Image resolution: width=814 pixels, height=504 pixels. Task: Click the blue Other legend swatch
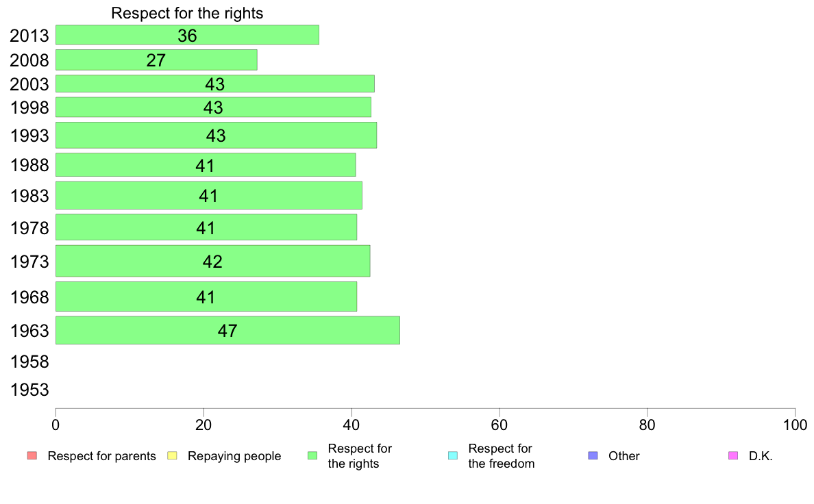[593, 456]
